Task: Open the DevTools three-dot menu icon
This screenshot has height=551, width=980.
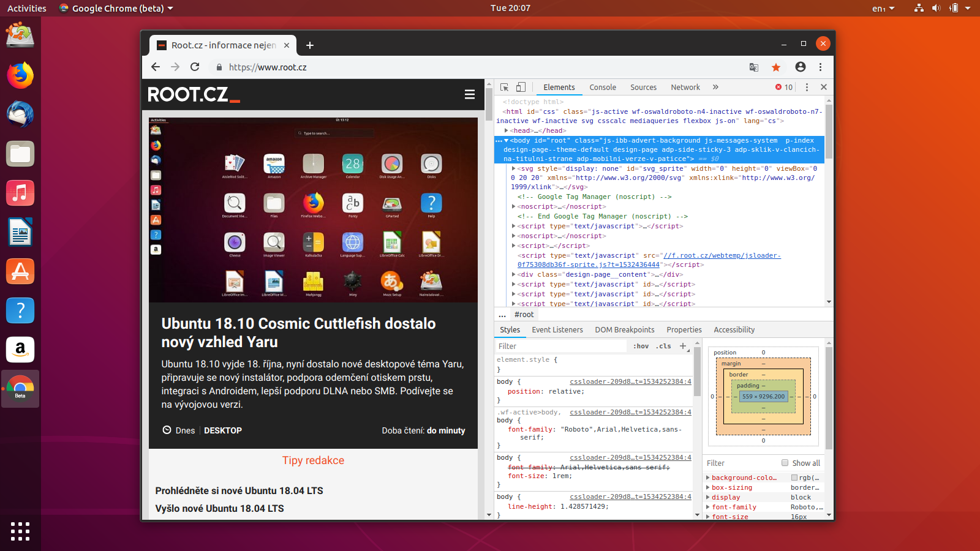Action: tap(807, 87)
